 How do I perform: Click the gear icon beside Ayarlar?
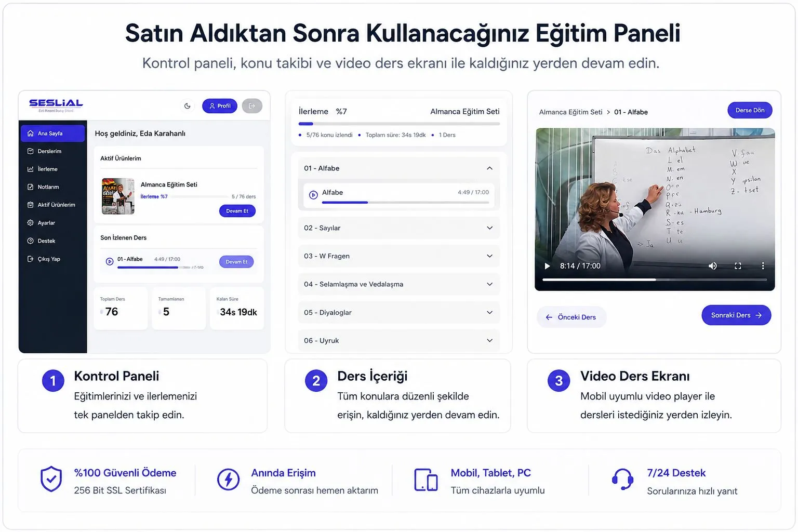pos(30,223)
